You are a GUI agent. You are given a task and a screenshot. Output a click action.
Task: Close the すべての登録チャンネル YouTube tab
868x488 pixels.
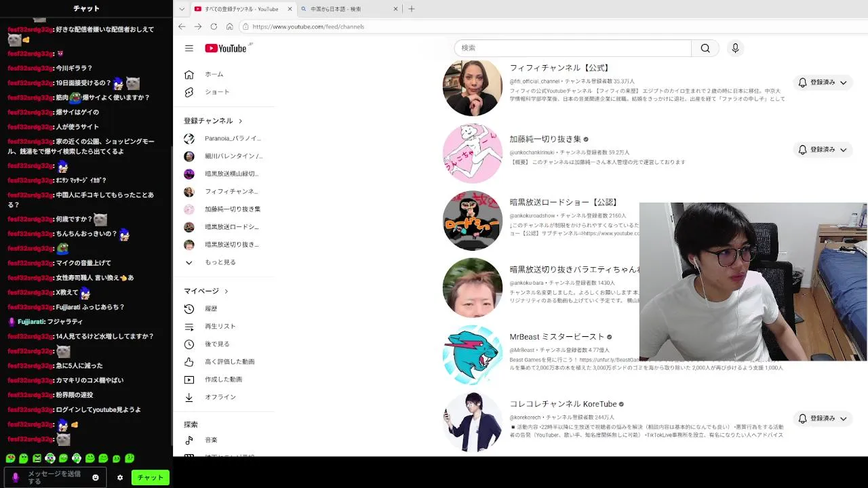tap(290, 9)
